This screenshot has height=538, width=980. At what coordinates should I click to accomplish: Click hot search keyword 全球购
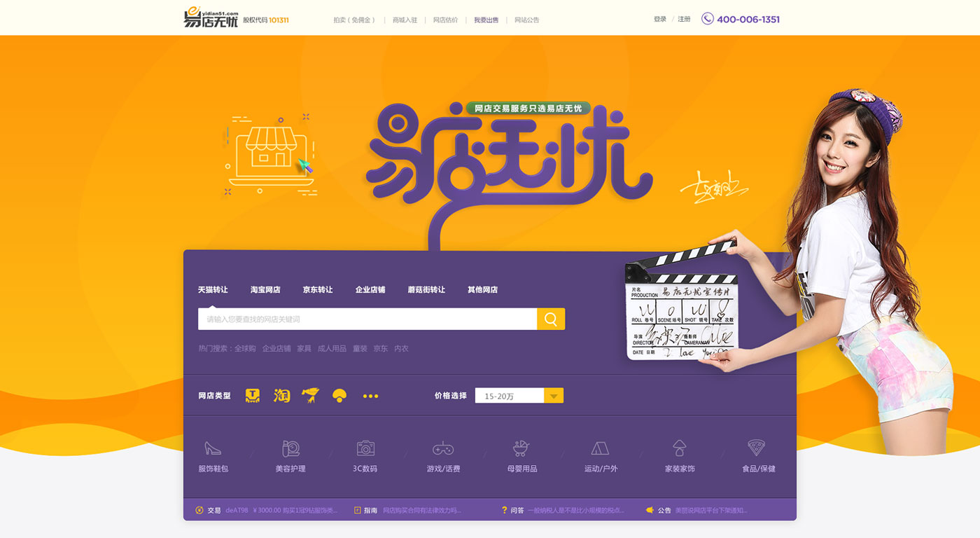click(x=245, y=348)
